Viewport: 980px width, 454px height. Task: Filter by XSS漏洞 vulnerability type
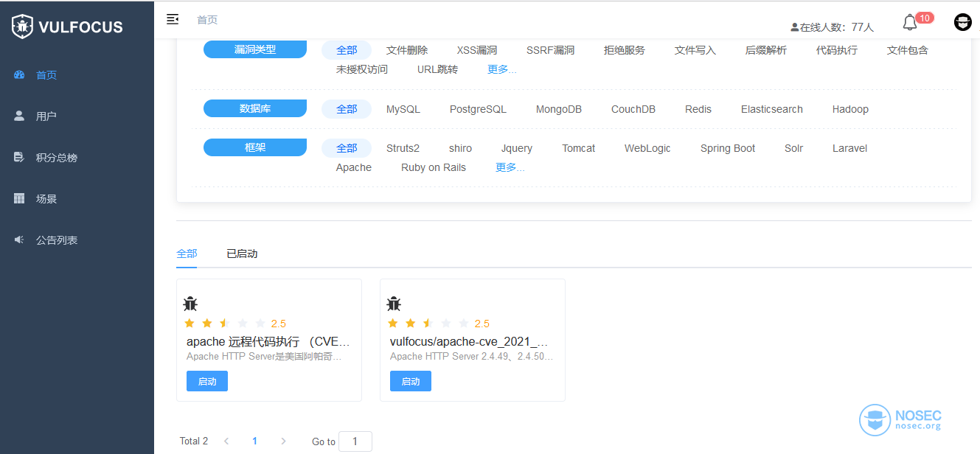pyautogui.click(x=477, y=50)
